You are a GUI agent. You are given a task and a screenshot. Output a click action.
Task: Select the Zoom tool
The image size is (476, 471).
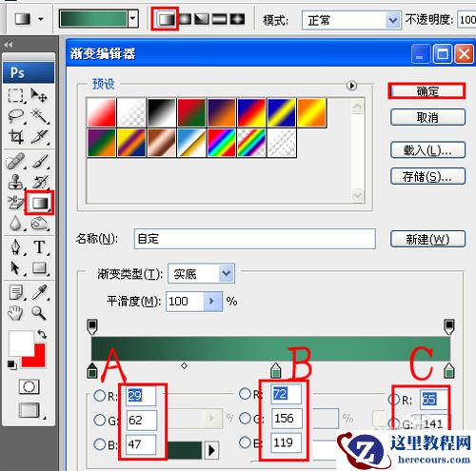pyautogui.click(x=39, y=313)
